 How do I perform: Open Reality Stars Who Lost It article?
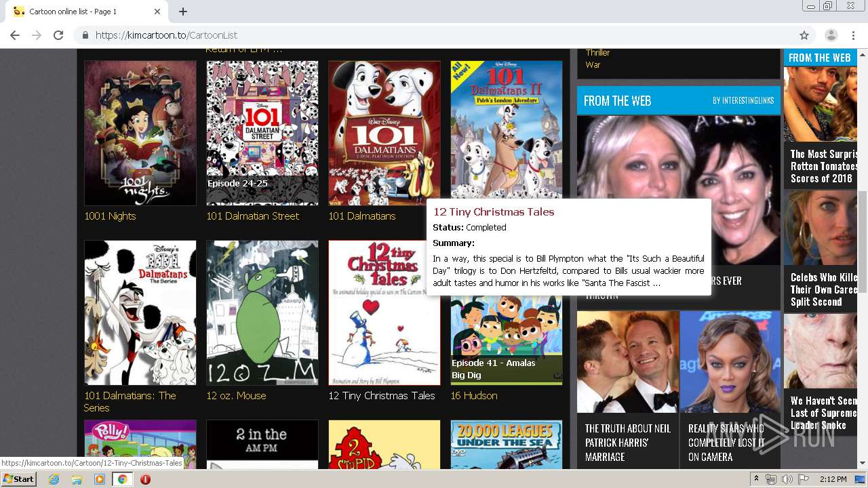click(x=730, y=389)
